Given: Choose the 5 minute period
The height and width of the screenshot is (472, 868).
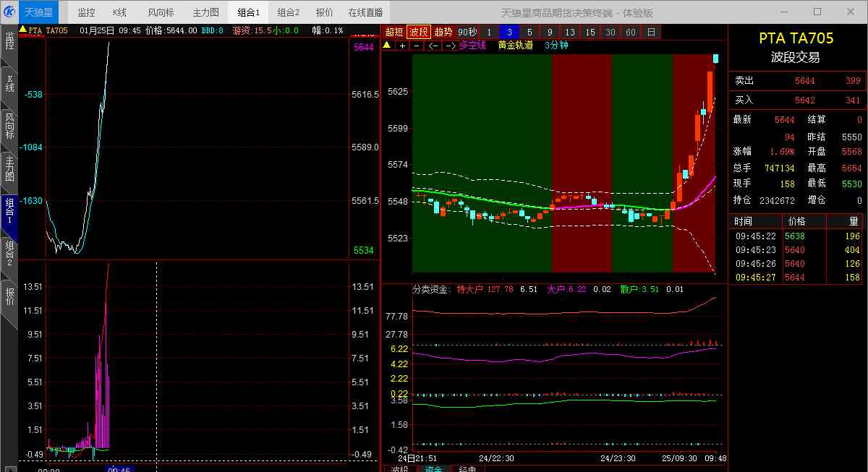Looking at the screenshot, I should pos(529,32).
